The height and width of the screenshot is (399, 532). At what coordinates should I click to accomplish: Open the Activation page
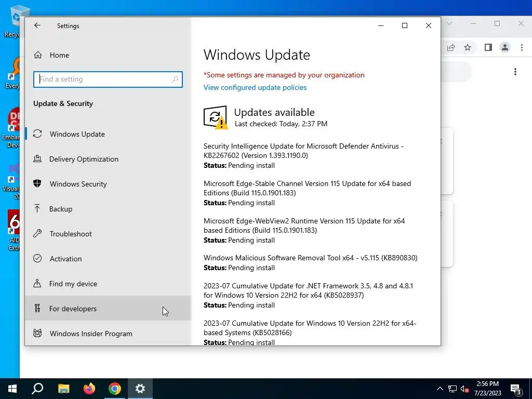coord(108,259)
